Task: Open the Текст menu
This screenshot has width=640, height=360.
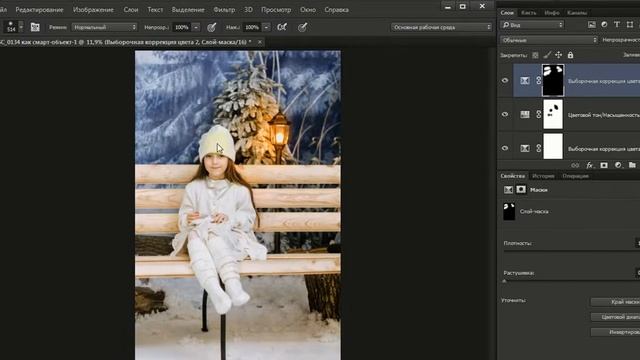Action: (155, 9)
